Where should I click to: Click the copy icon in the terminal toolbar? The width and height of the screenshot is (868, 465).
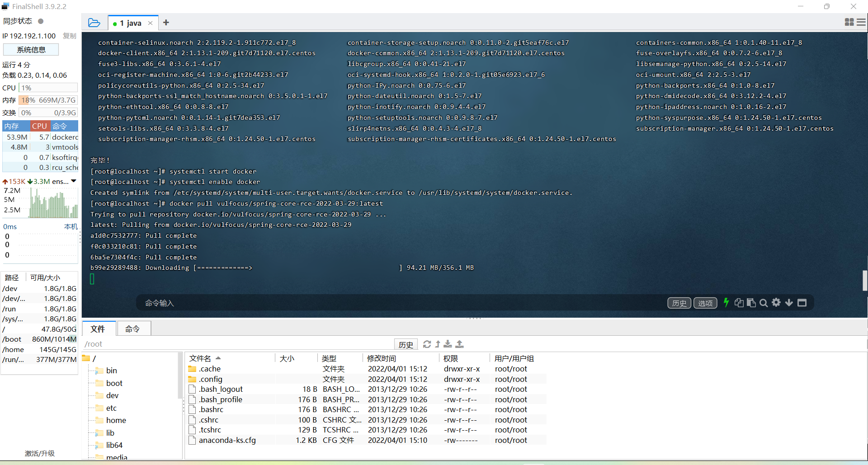739,303
